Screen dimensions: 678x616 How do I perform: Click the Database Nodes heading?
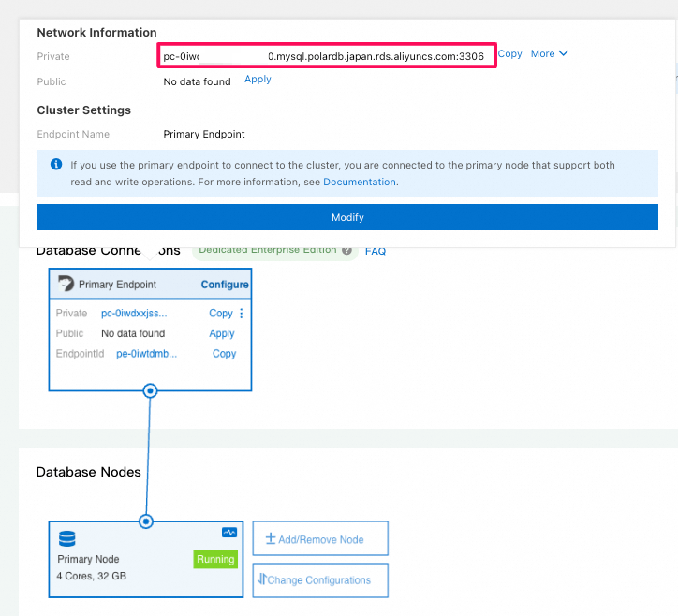(89, 472)
